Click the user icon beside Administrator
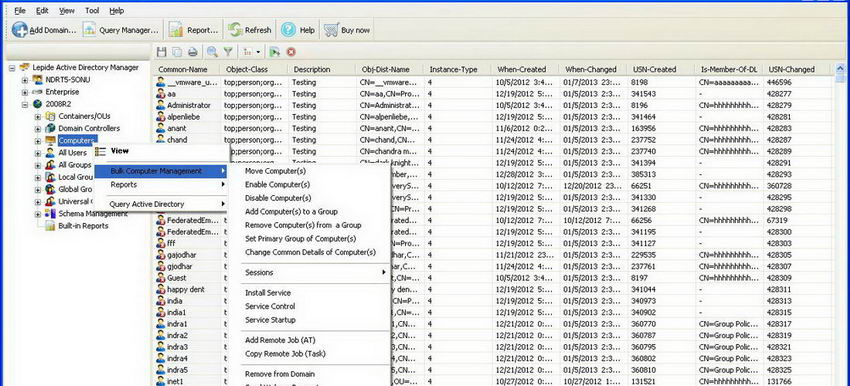 [161, 105]
